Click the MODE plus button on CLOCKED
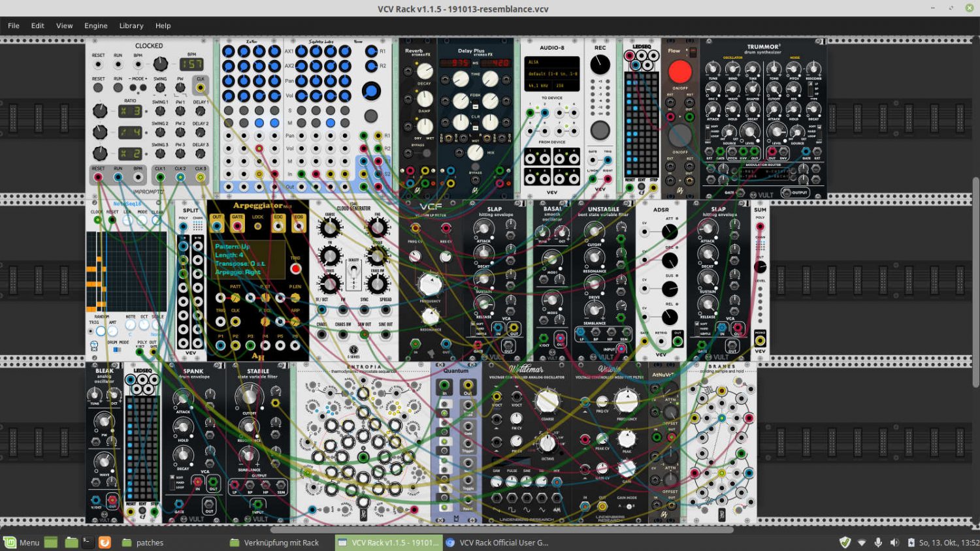This screenshot has height=551, width=980. tap(142, 87)
